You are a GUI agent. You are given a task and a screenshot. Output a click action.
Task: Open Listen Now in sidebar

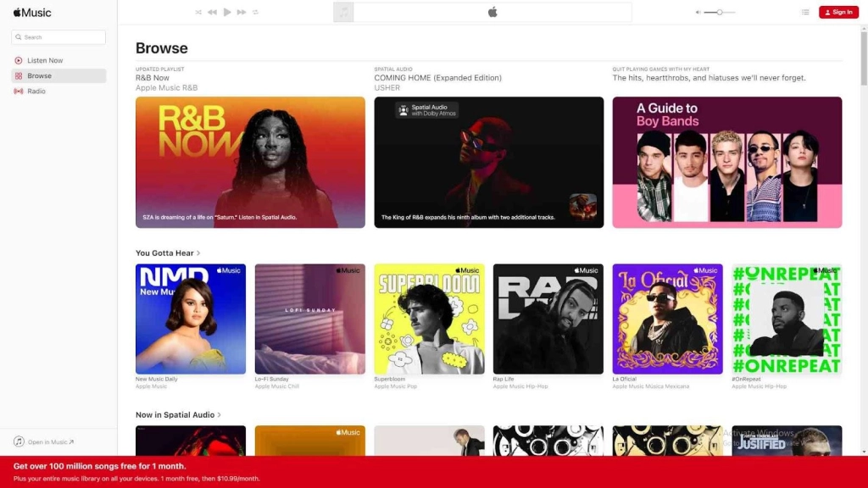tap(58, 60)
